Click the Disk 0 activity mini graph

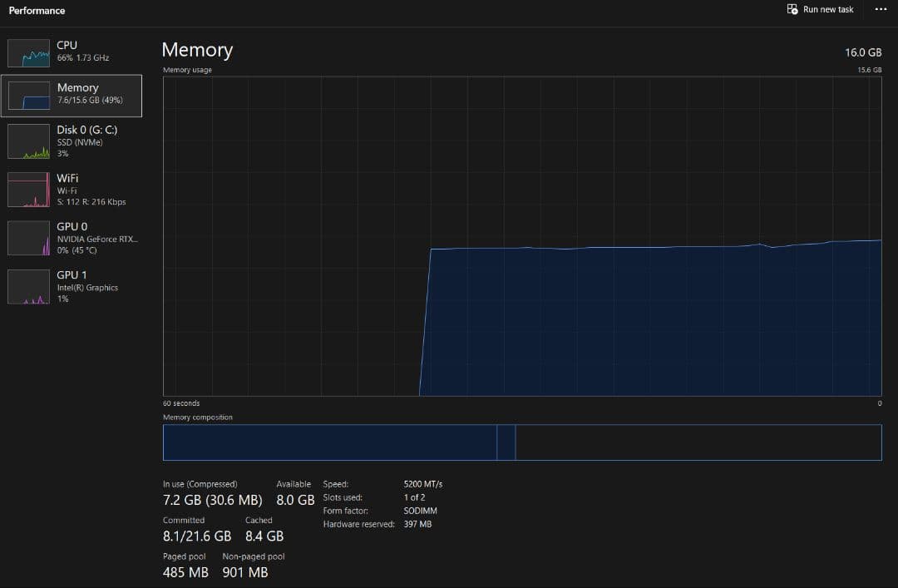(x=28, y=141)
